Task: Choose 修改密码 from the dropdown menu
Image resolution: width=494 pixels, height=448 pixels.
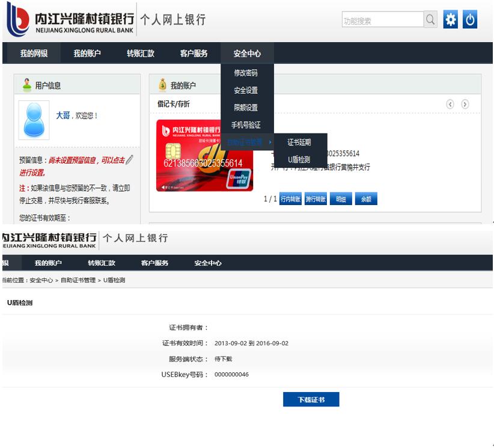Action: pyautogui.click(x=246, y=73)
